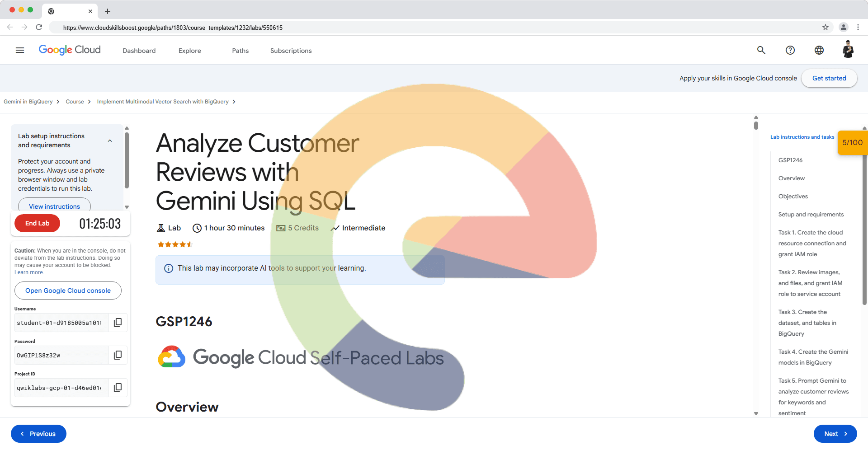Open the hamburger navigation menu
The height and width of the screenshot is (450, 868).
tap(20, 50)
